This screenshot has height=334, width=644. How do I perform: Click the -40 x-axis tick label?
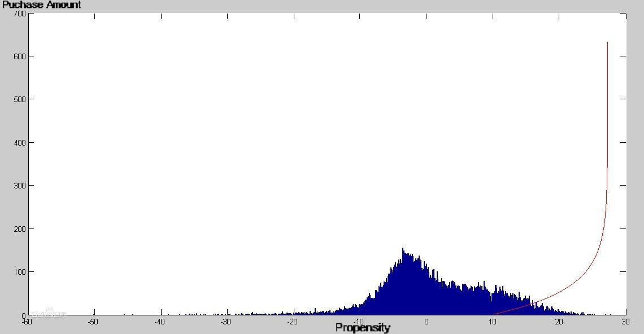(160, 322)
